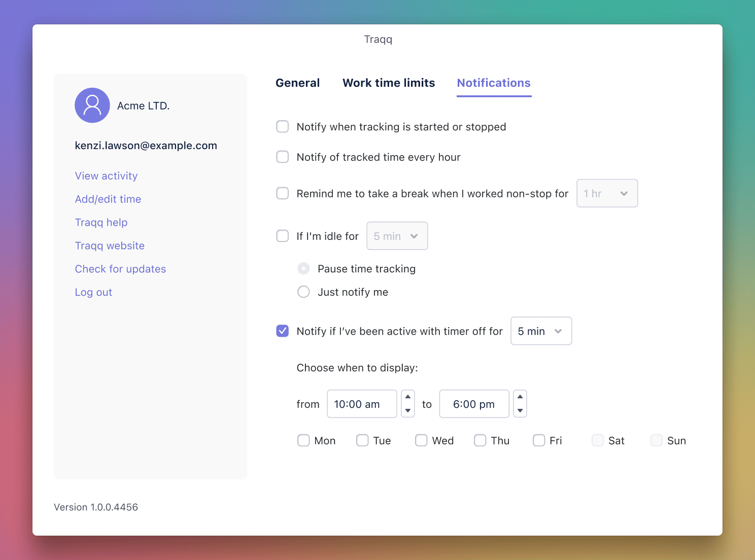Check the remind me to take a break option
Viewport: 755px width, 560px height.
coord(283,193)
